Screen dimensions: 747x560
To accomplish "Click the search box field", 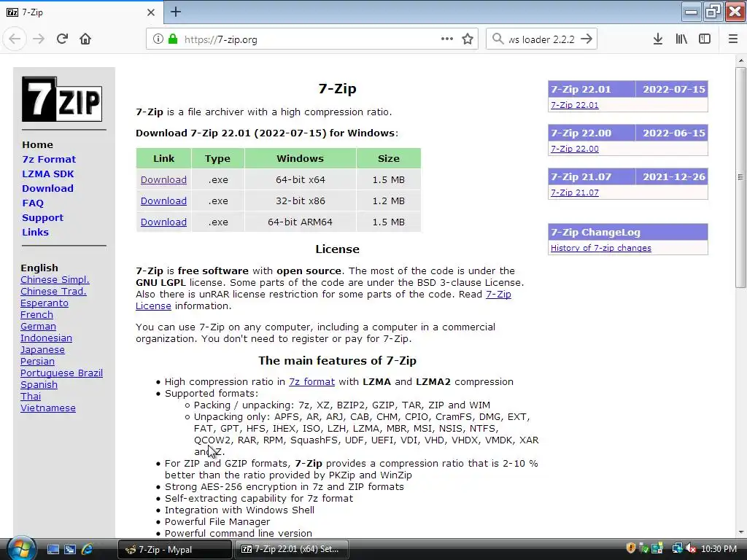I will (541, 39).
